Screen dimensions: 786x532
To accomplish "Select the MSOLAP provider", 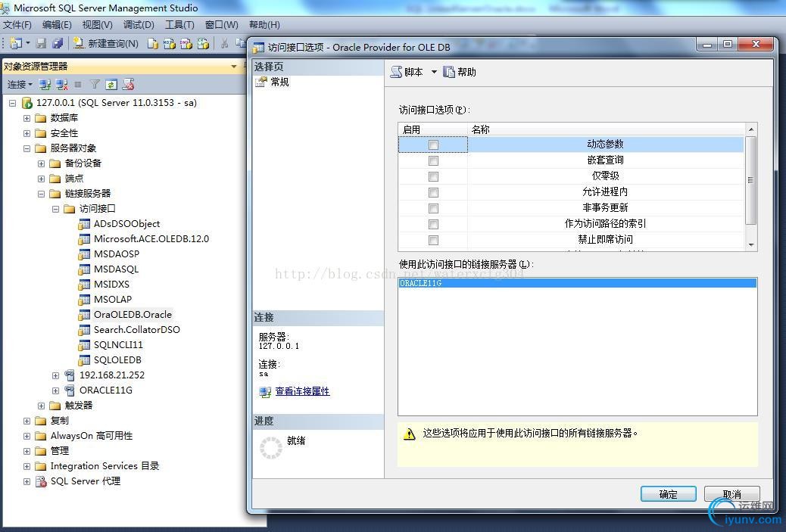I will pos(113,299).
